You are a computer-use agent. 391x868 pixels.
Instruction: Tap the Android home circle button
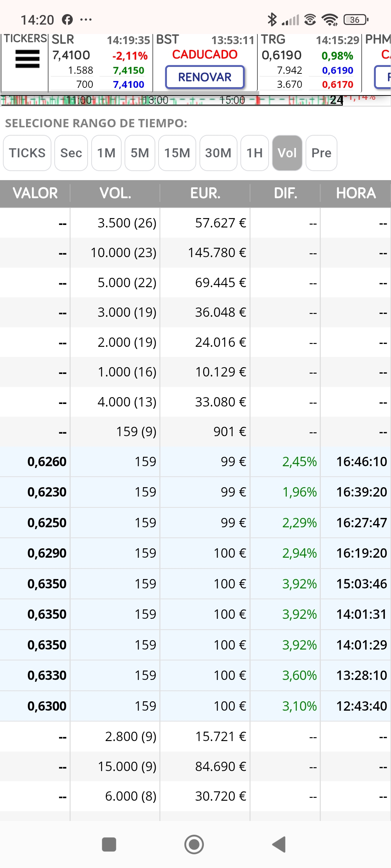tap(194, 844)
